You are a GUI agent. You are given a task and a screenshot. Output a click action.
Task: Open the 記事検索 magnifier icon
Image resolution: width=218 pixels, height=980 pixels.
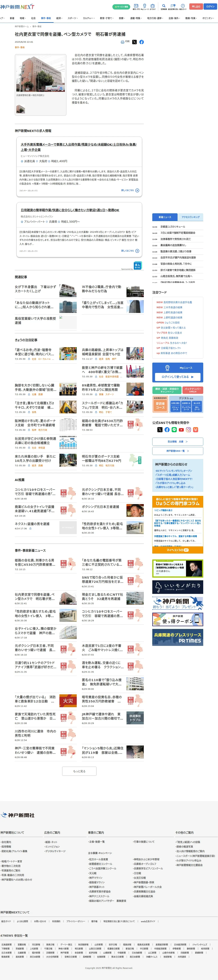pos(163,6)
